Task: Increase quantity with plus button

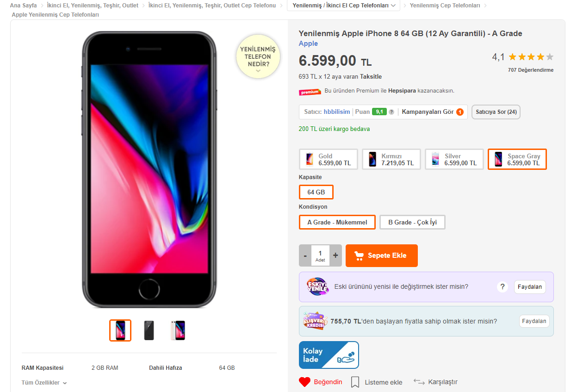Action: 335,255
